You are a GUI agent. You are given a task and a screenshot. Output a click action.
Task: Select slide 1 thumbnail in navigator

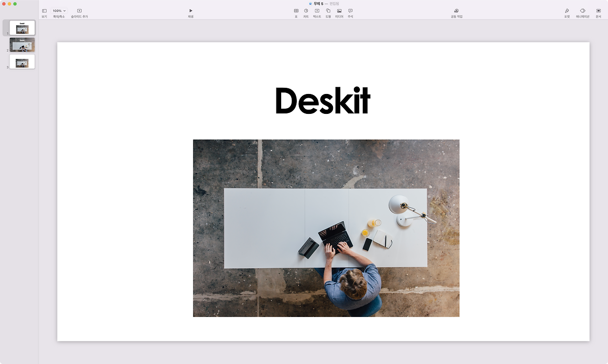[22, 28]
